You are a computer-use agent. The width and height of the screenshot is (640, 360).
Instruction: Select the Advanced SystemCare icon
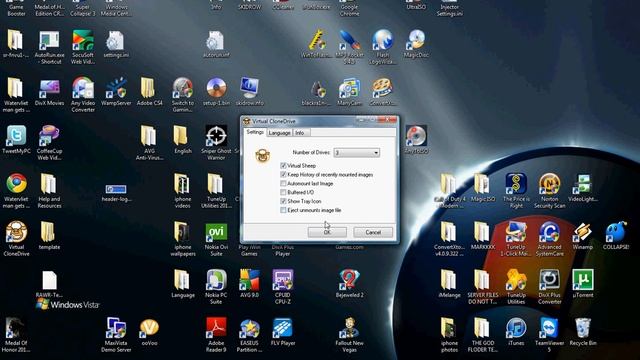pos(549,239)
